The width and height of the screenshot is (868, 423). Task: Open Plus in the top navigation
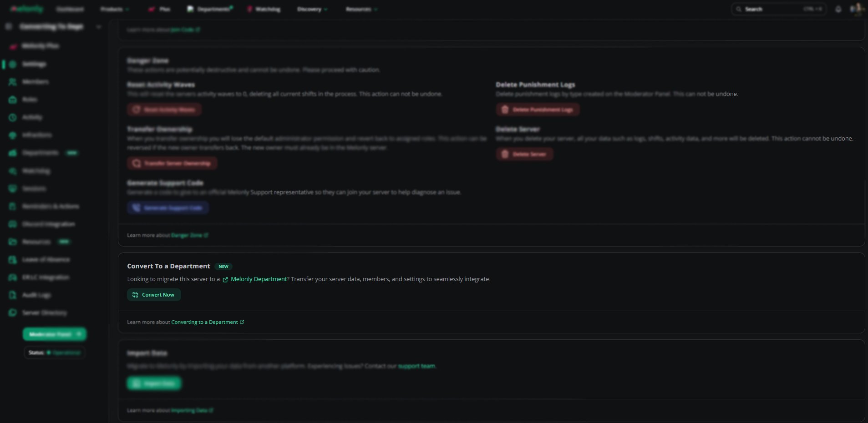pyautogui.click(x=159, y=9)
